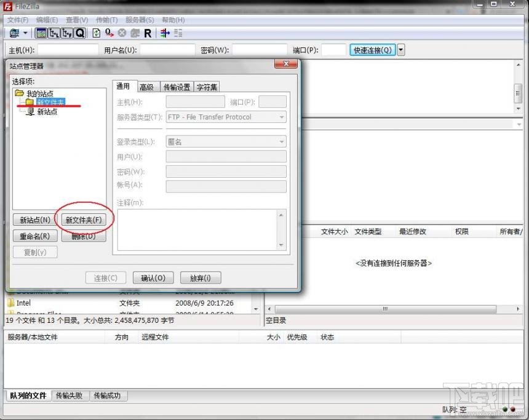The image size is (529, 420).
Task: Close the 站点管理器 dialog
Action: click(286, 63)
